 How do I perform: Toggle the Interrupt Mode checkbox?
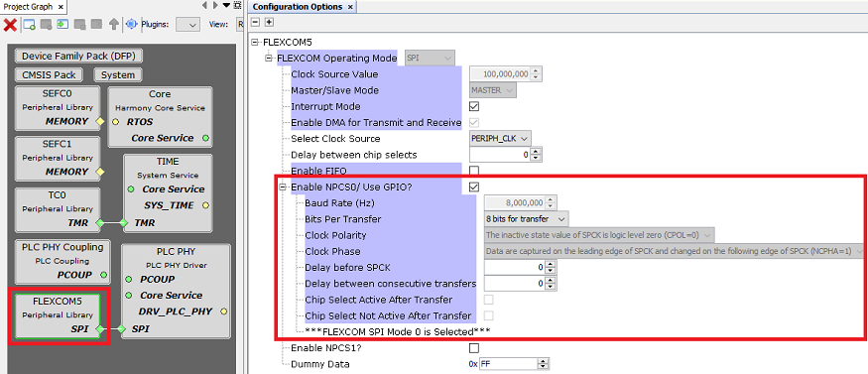tap(474, 106)
